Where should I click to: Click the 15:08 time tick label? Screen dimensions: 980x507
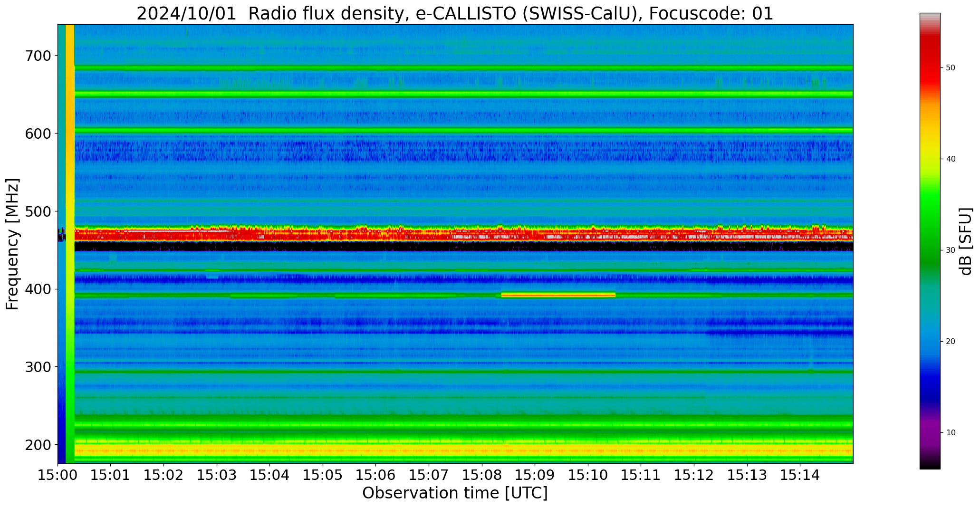pyautogui.click(x=482, y=475)
